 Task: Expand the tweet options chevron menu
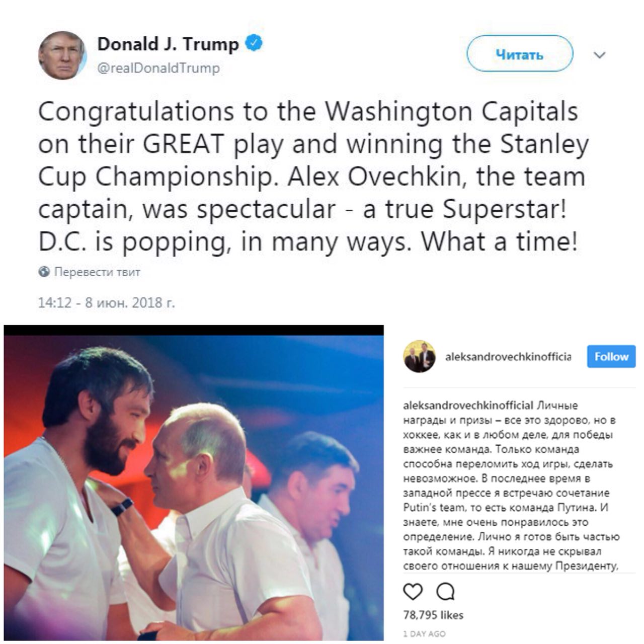click(599, 55)
